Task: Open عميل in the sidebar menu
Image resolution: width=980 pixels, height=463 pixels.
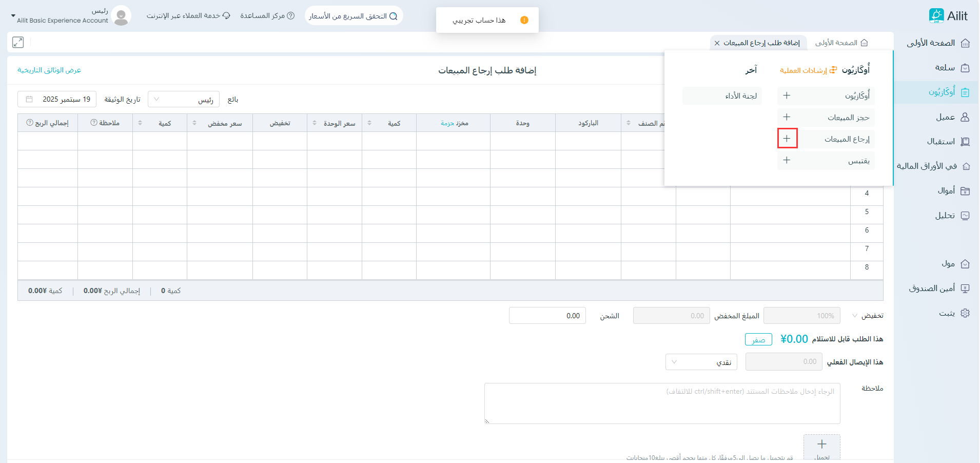Action: coord(945,117)
